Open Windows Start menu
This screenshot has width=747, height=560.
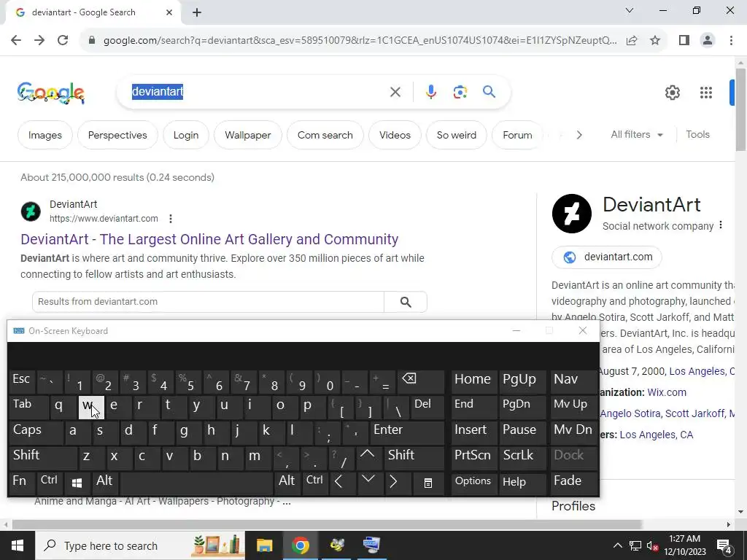click(x=18, y=545)
